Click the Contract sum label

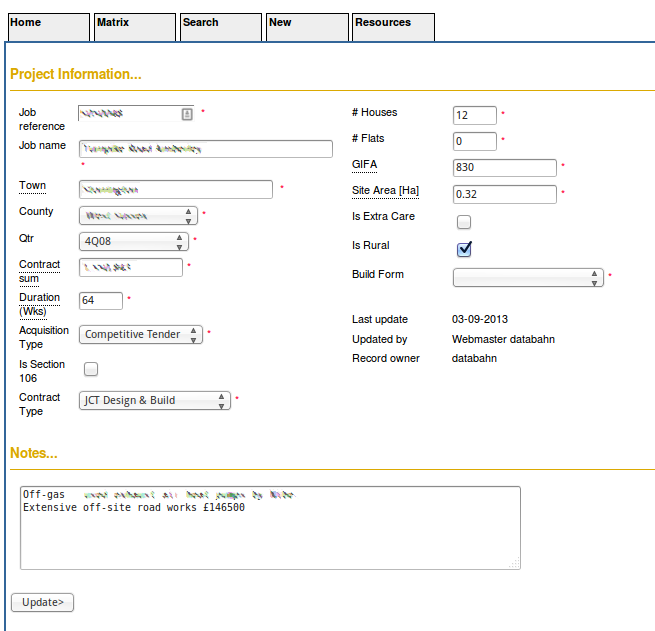pos(39,271)
